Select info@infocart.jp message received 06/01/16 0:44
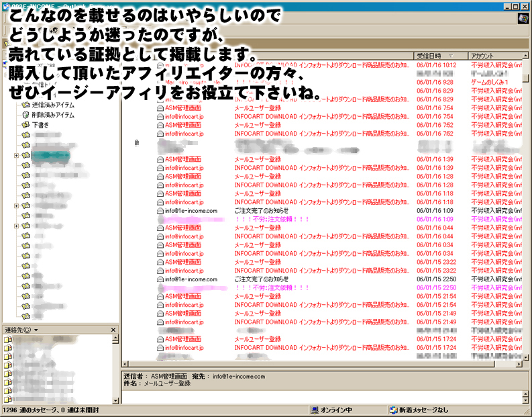The width and height of the screenshot is (532, 417). [339, 236]
